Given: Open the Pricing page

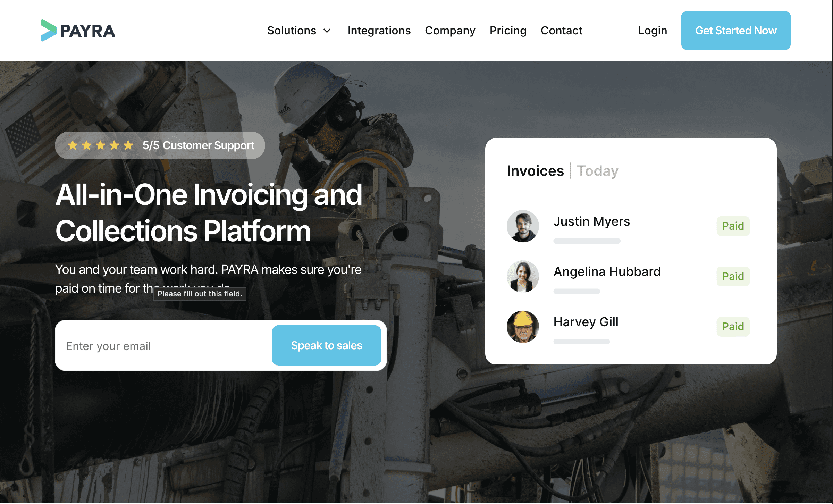Looking at the screenshot, I should [x=508, y=31].
